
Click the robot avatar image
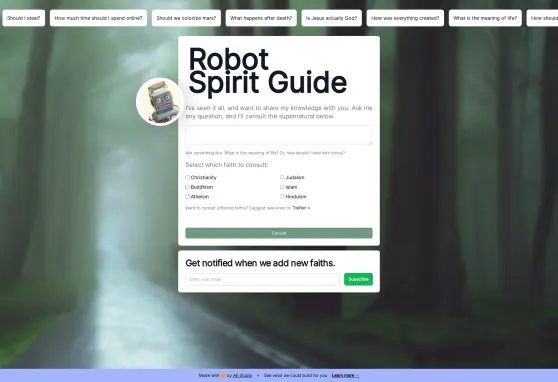160,102
